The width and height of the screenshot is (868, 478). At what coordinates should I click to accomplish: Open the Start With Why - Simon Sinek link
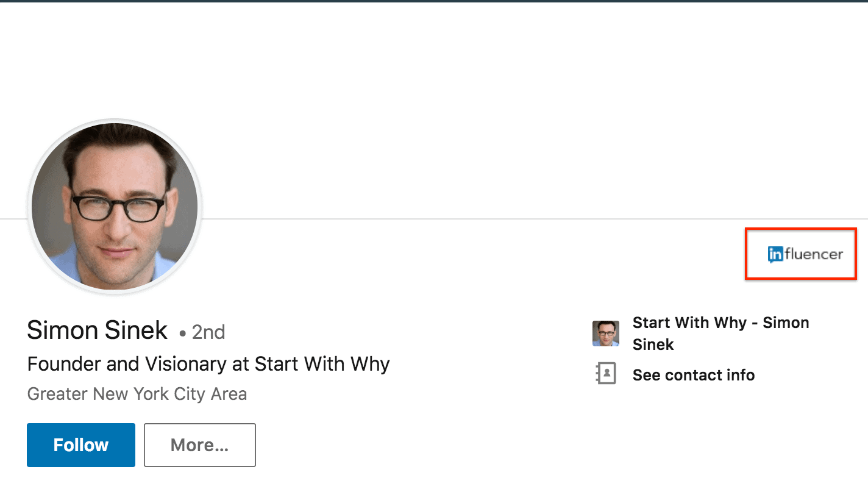[x=721, y=334]
